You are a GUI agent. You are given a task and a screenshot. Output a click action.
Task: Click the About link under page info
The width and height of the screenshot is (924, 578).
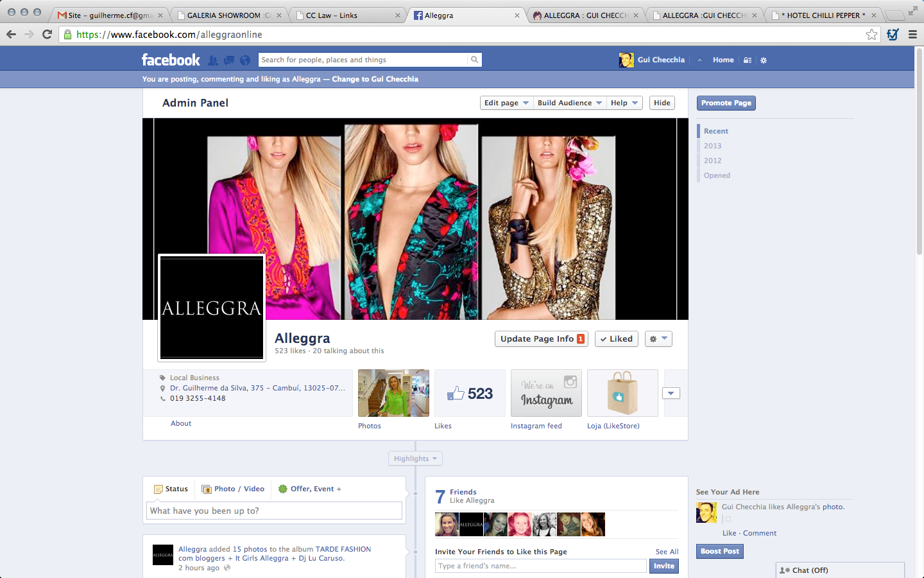click(x=181, y=423)
